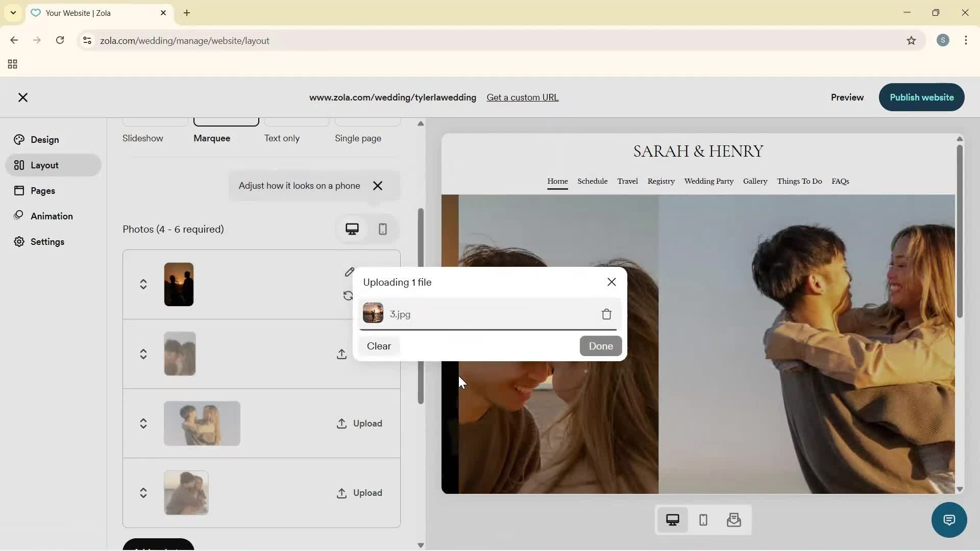
Task: Upload a photo into the third slot
Action: [359, 423]
